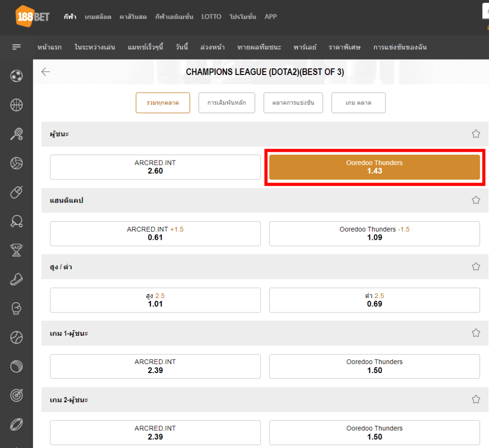Open the A-Z trophy competitions icon
Screen dimensions: 489x448
16,250
